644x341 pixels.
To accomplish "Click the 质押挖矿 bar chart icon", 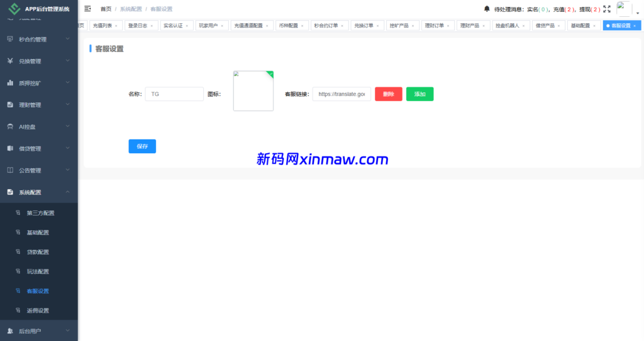I will click(10, 83).
